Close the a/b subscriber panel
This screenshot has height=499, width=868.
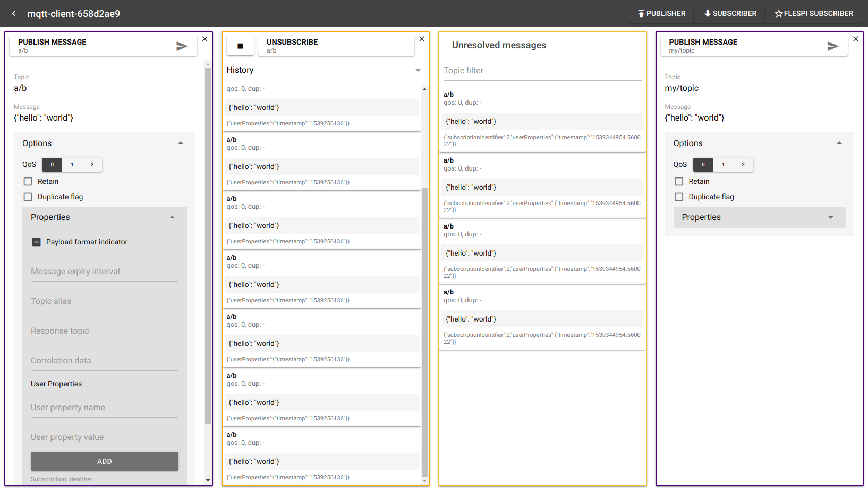point(422,39)
